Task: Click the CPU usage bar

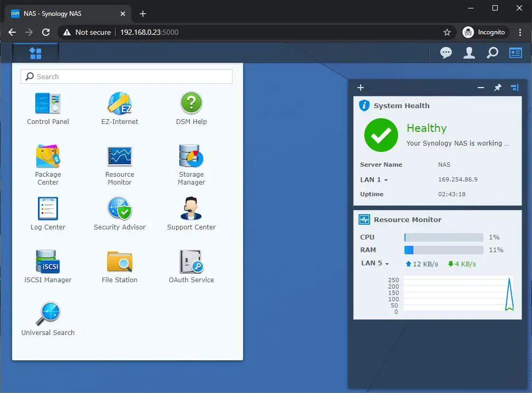Action: click(x=444, y=237)
